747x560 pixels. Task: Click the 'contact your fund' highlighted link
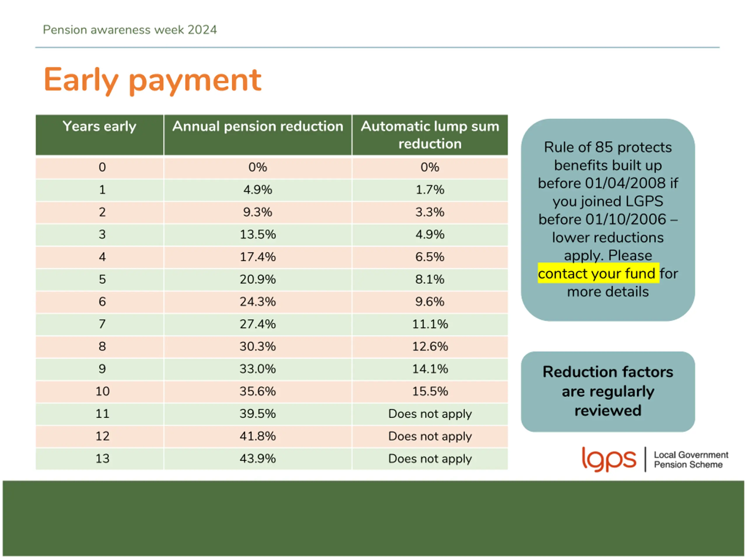click(x=598, y=273)
